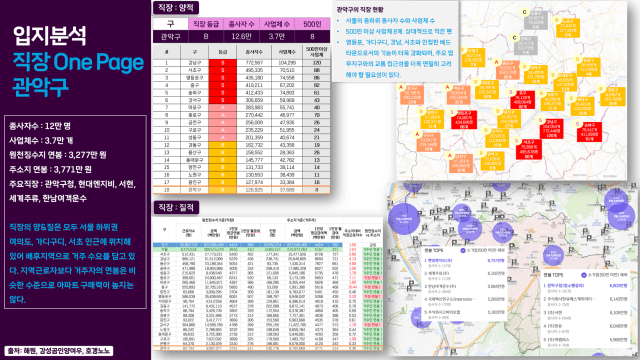The width and height of the screenshot is (640, 360).
Task: Click the red 영등포구 marker on Seoul map
Action: 464,120
